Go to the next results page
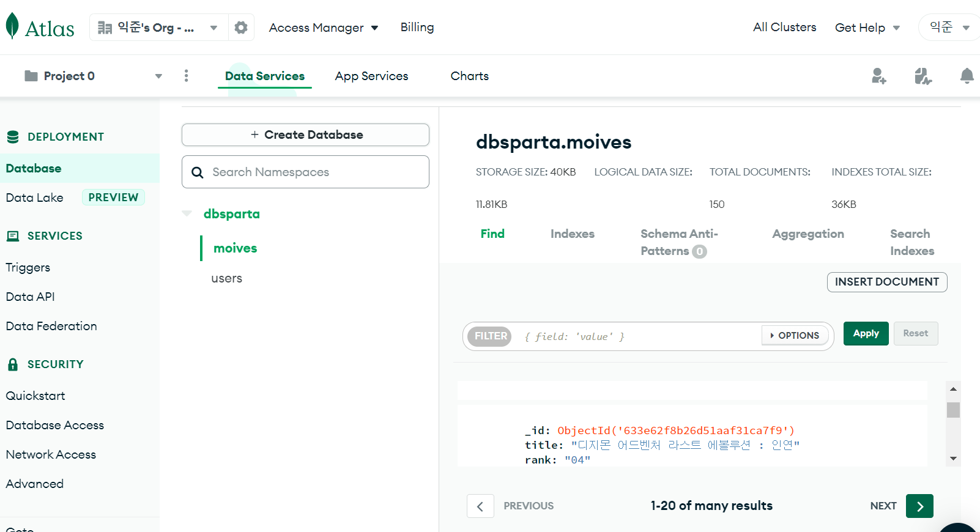This screenshot has width=980, height=532. [x=919, y=506]
